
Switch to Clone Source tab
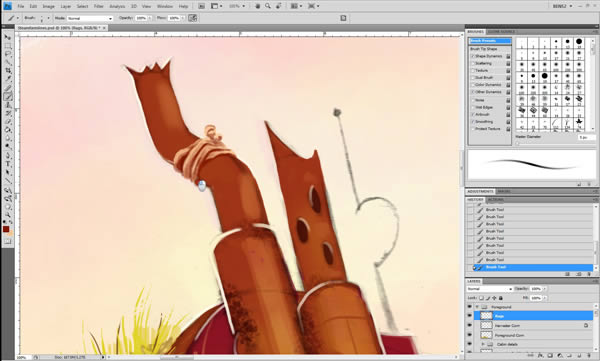click(501, 32)
